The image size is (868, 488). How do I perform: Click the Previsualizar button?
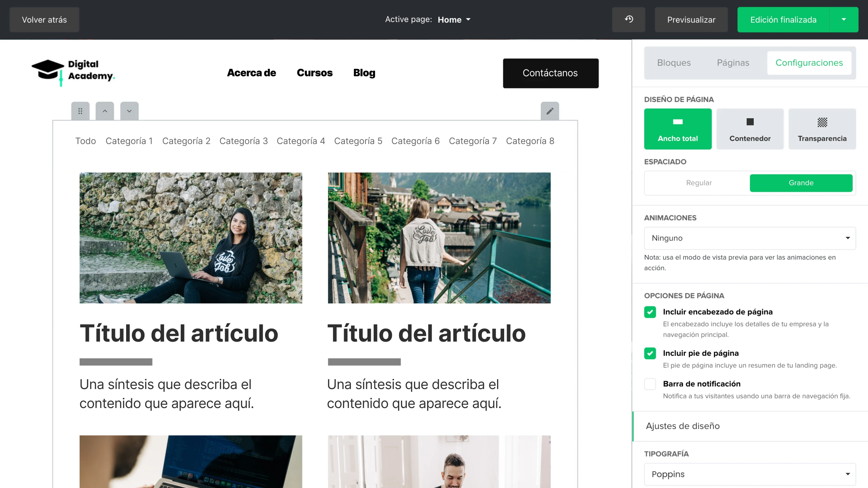pos(691,20)
